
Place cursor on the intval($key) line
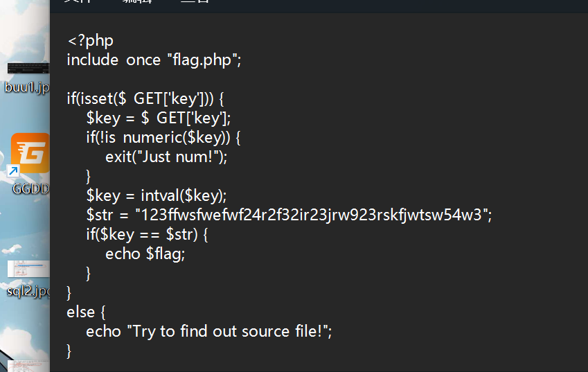[157, 195]
